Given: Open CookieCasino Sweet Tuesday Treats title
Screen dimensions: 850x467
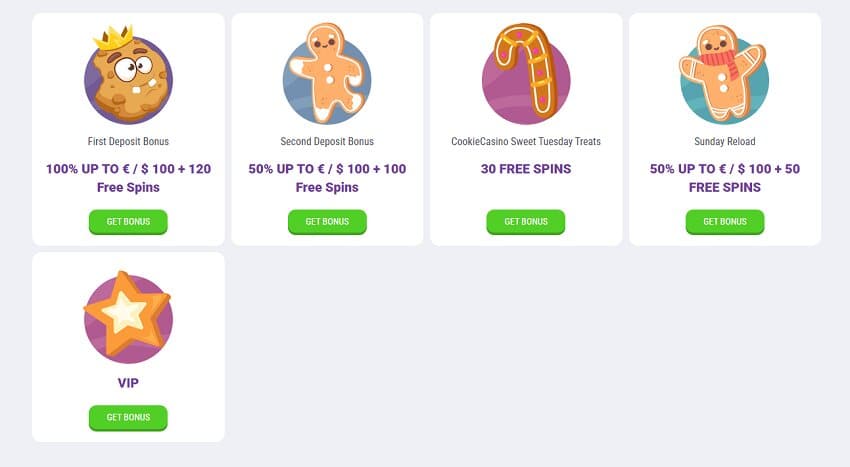Looking at the screenshot, I should (526, 142).
